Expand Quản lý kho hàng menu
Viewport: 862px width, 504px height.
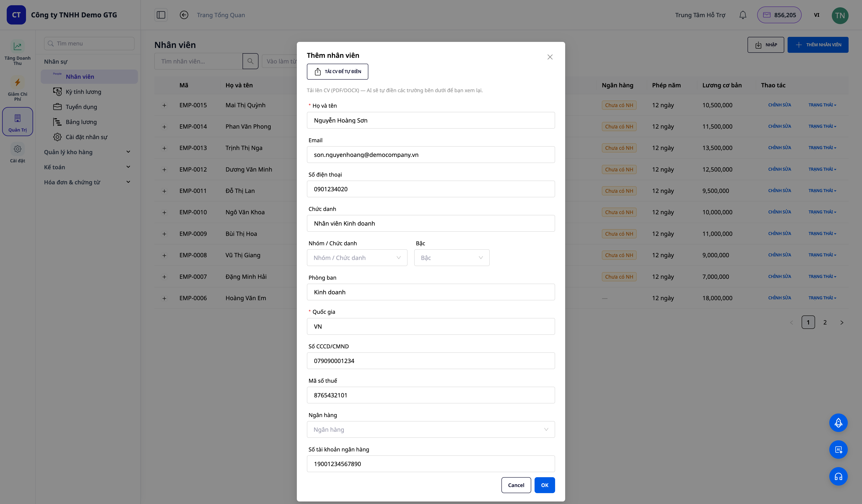coord(88,152)
